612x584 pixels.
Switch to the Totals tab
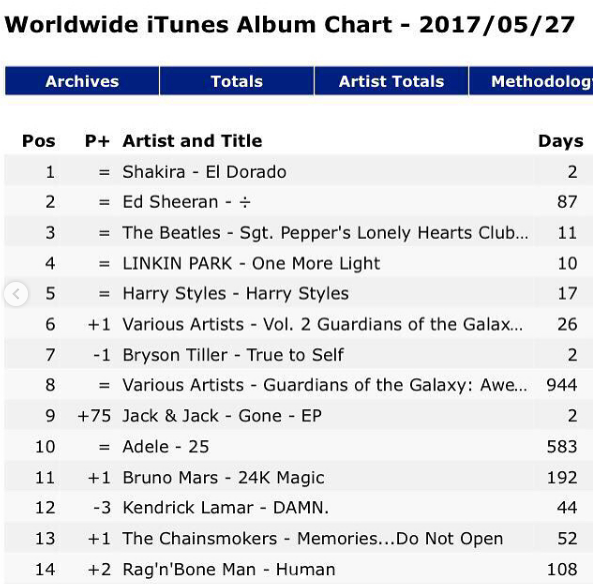click(x=237, y=82)
